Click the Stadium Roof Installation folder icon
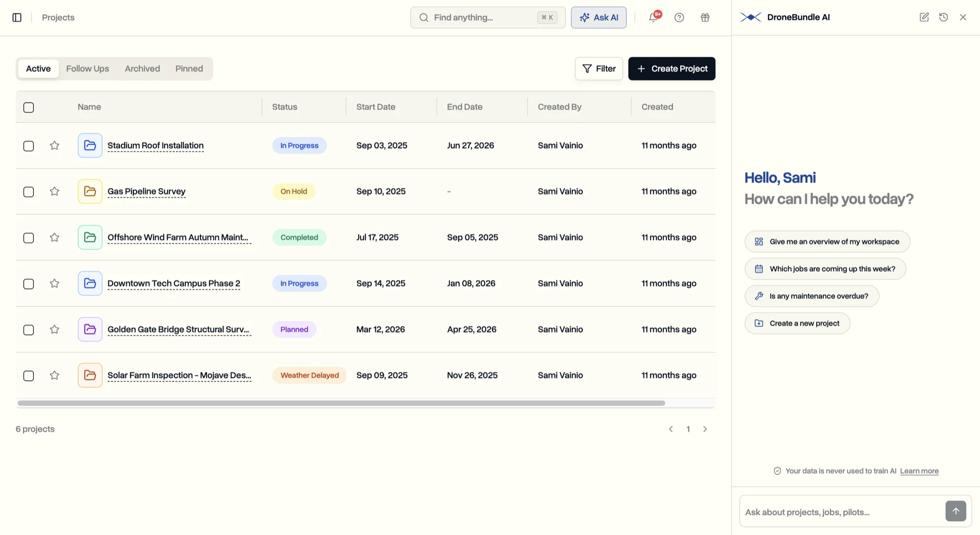Image resolution: width=980 pixels, height=535 pixels. coord(90,146)
